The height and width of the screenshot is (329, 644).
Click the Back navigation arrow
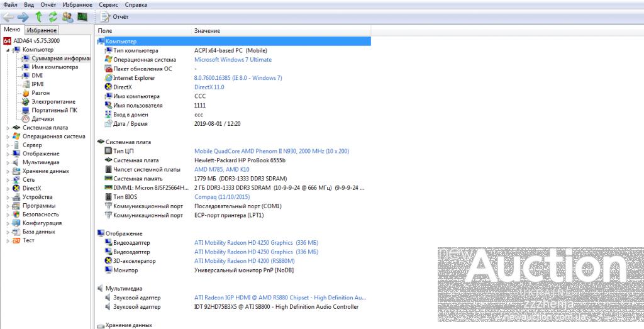click(9, 17)
